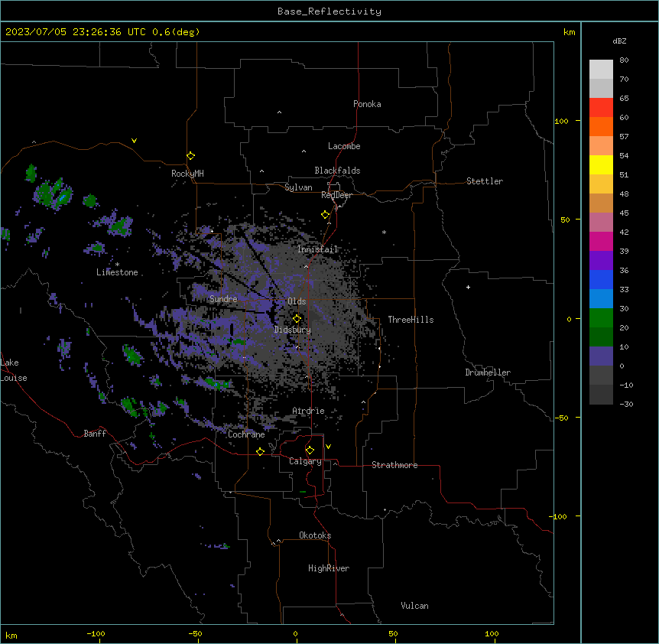Select the Didsbury label
659x644 pixels.
click(x=293, y=330)
